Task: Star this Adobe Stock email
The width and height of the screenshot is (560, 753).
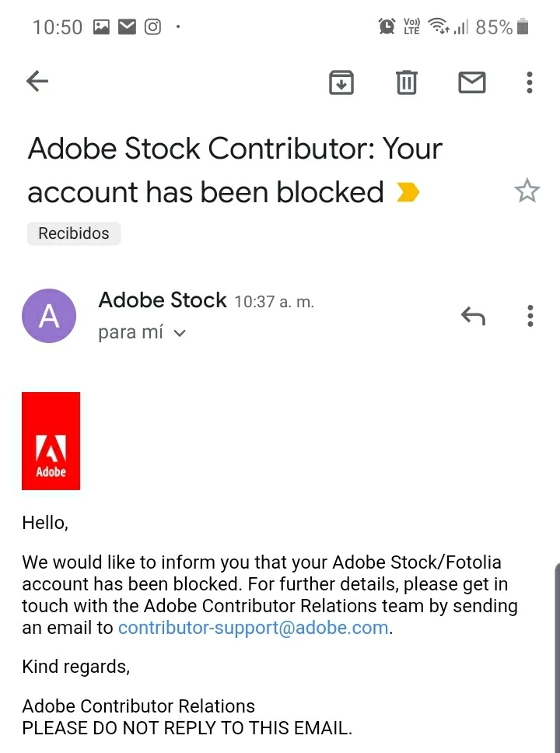Action: 527,191
